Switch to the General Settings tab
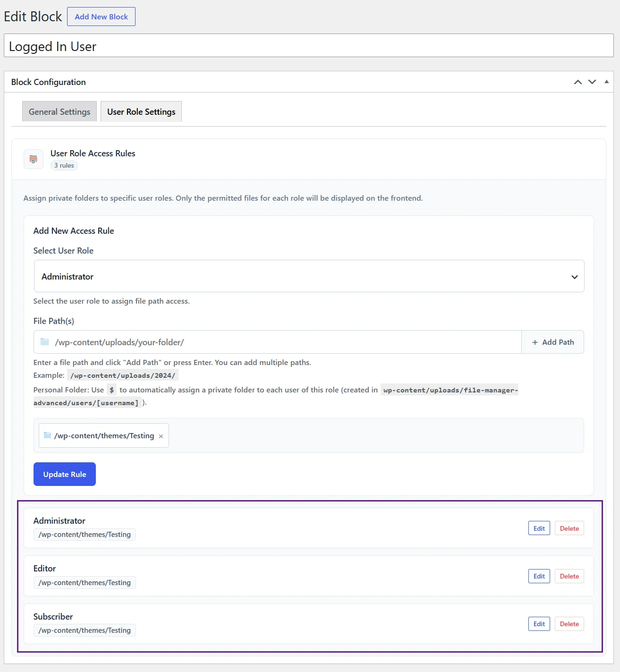 coord(59,111)
